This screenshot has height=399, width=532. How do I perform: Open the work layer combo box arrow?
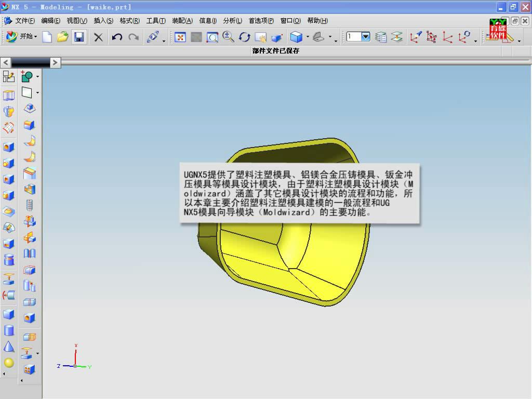tap(365, 36)
